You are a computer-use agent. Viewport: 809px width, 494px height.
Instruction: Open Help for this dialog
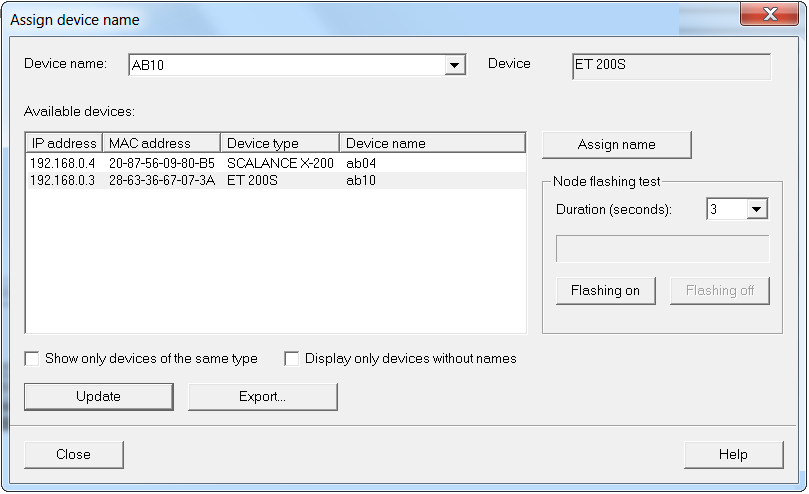pos(734,454)
